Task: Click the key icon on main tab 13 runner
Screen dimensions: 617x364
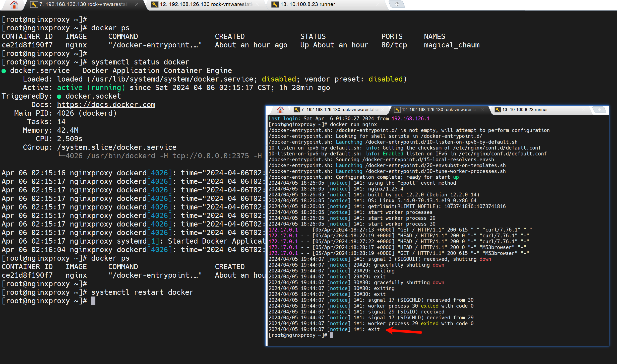Action: (275, 4)
